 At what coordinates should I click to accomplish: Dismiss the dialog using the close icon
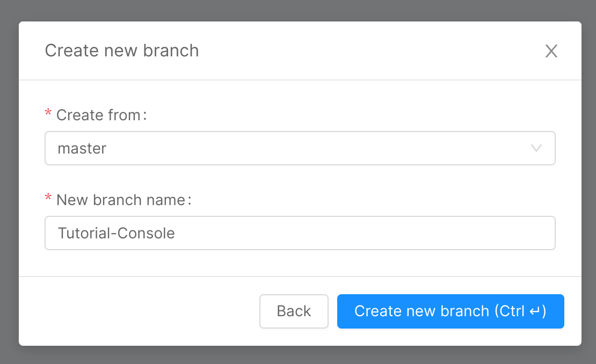(x=551, y=51)
